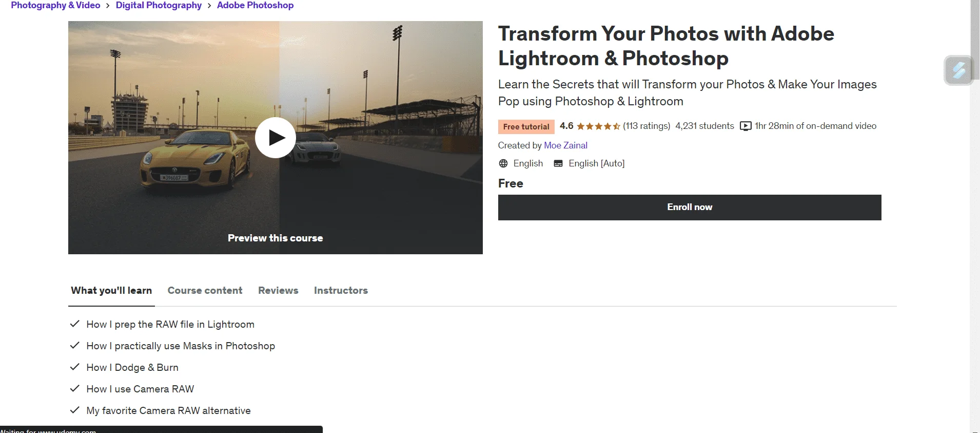Click the closed captions icon

(558, 163)
